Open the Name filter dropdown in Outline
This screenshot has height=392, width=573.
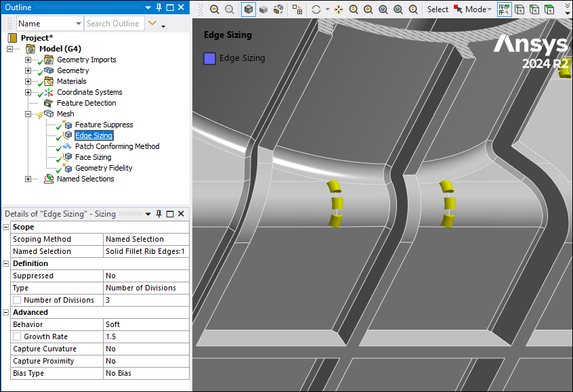pyautogui.click(x=77, y=24)
